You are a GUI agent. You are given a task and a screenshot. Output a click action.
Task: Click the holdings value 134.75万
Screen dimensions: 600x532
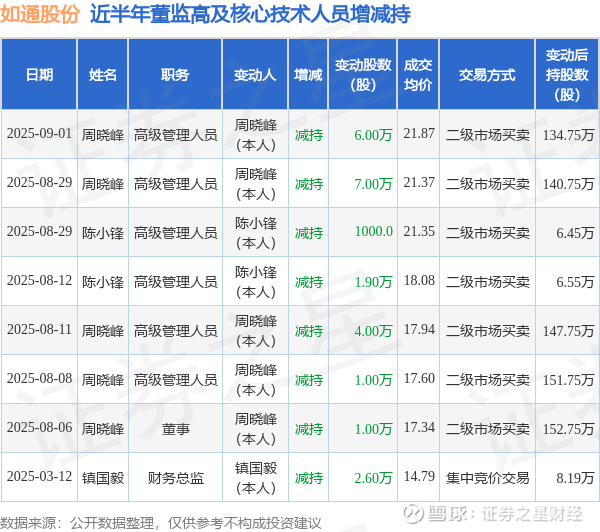568,135
